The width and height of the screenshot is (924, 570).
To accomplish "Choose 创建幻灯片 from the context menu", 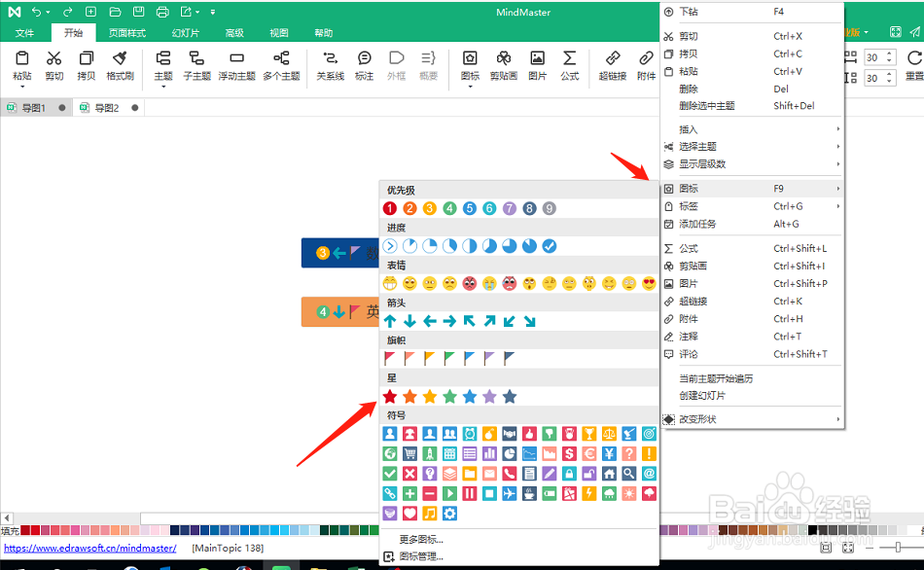I will pyautogui.click(x=751, y=396).
